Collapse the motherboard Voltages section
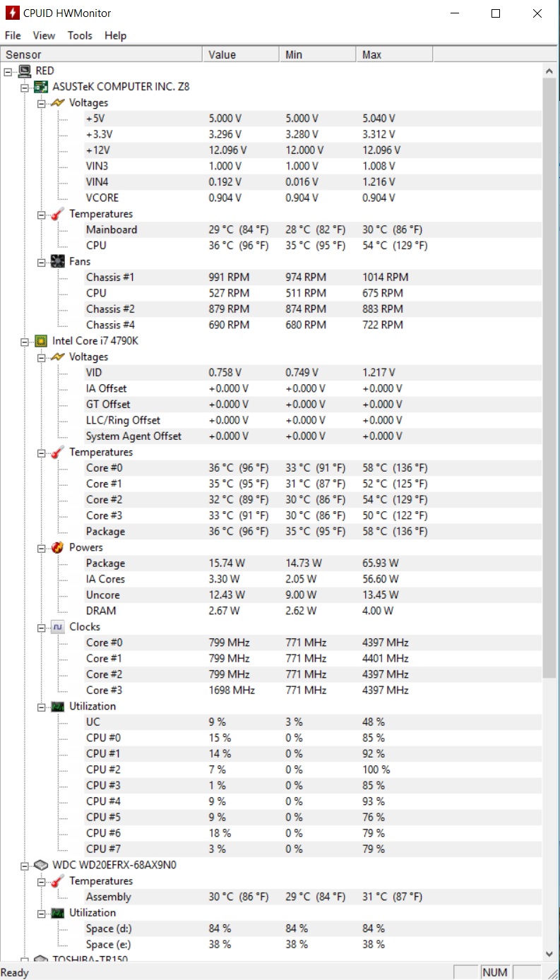The width and height of the screenshot is (560, 980). coord(42,103)
